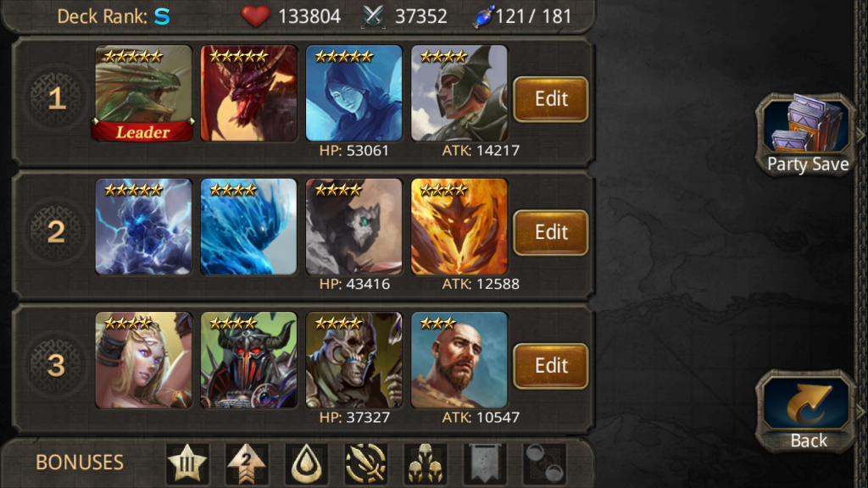The height and width of the screenshot is (488, 868).
Task: Select the three-bar star bonus icon
Action: tap(187, 463)
